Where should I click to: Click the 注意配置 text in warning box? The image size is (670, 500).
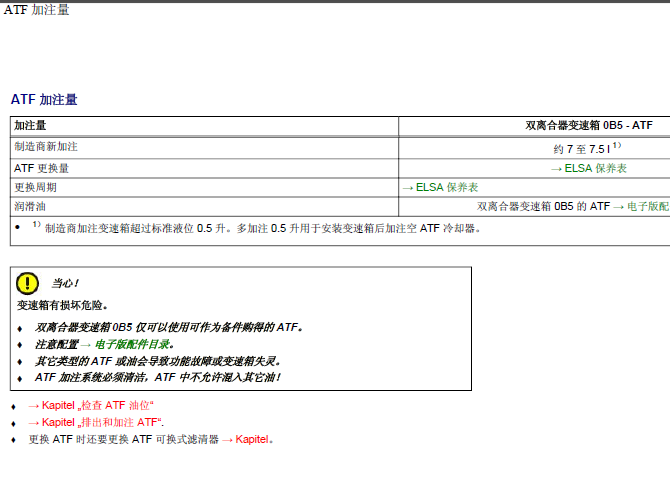pyautogui.click(x=56, y=344)
